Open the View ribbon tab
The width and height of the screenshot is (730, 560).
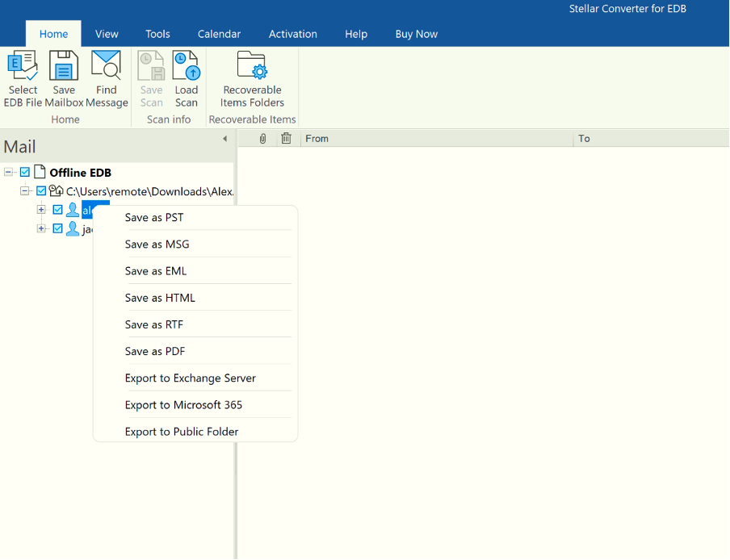[x=107, y=34]
